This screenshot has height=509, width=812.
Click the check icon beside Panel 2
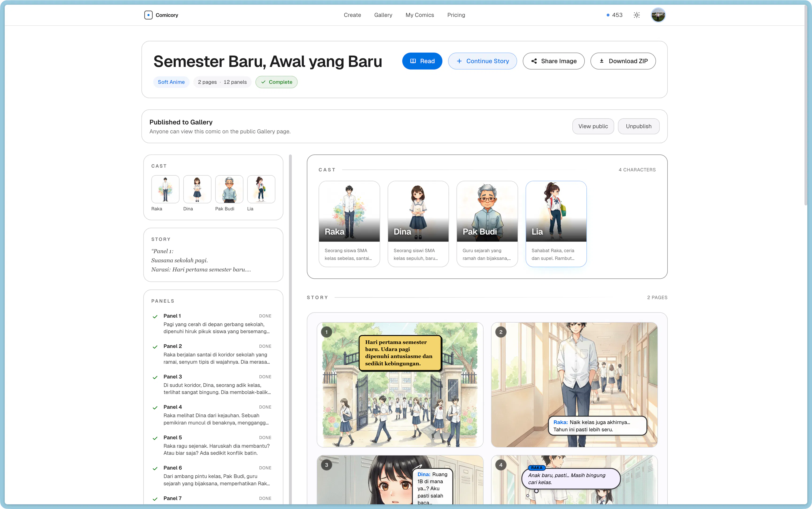tap(155, 347)
